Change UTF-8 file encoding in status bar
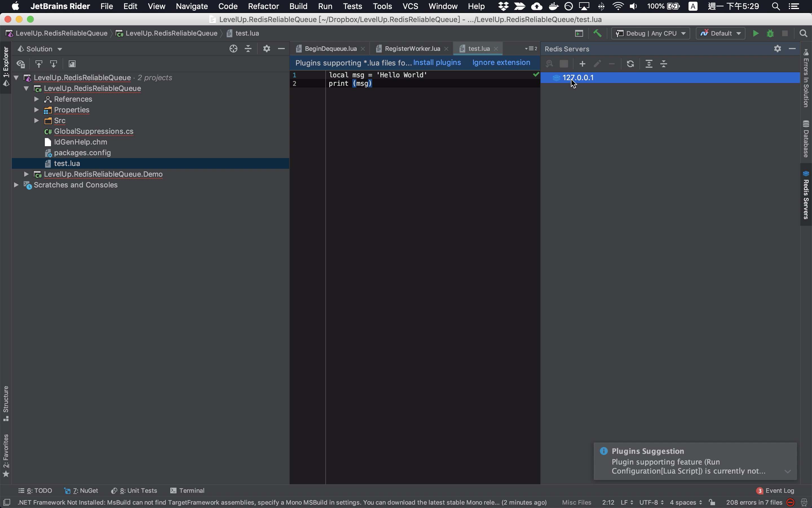Image resolution: width=812 pixels, height=508 pixels. click(x=651, y=502)
